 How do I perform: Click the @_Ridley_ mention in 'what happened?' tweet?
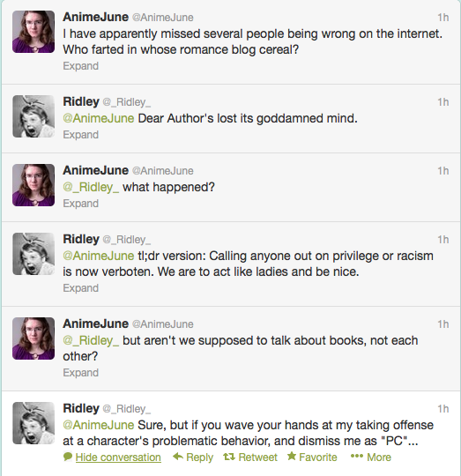(91, 187)
